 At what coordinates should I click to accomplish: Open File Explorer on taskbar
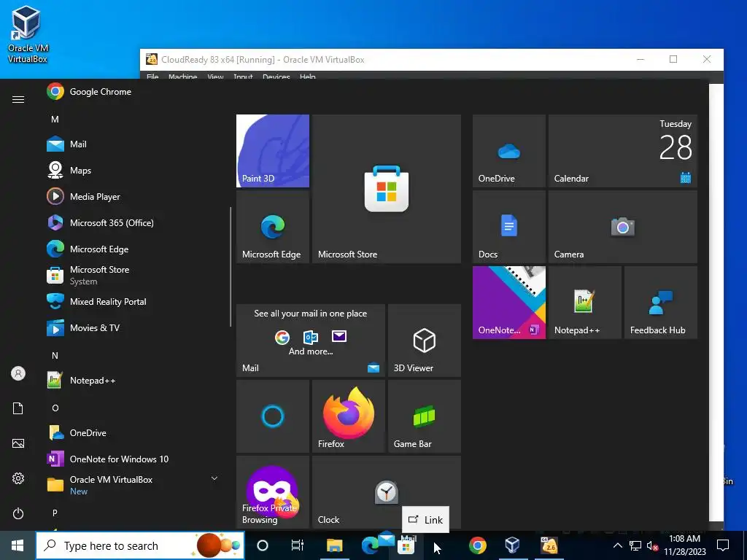(334, 545)
